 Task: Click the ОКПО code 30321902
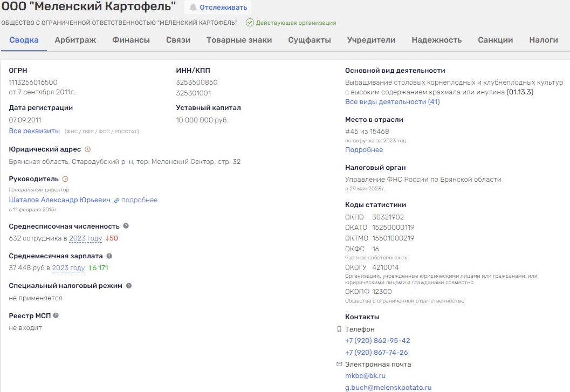pos(388,217)
